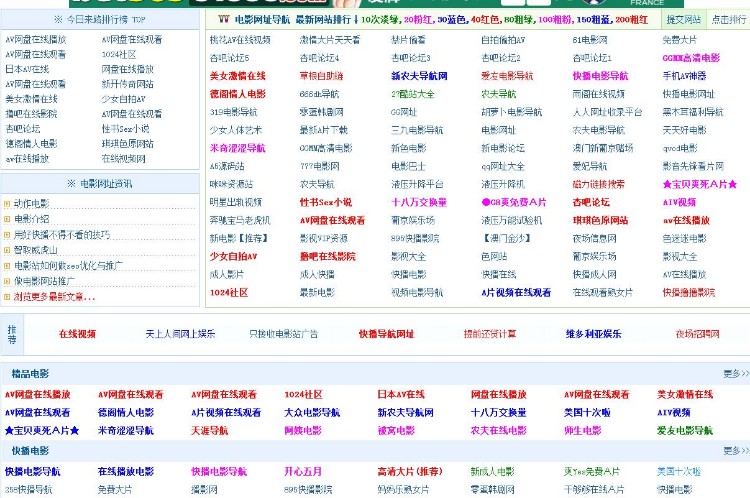Open the 液压万能试验机 link
The height and width of the screenshot is (498, 750).
(511, 221)
